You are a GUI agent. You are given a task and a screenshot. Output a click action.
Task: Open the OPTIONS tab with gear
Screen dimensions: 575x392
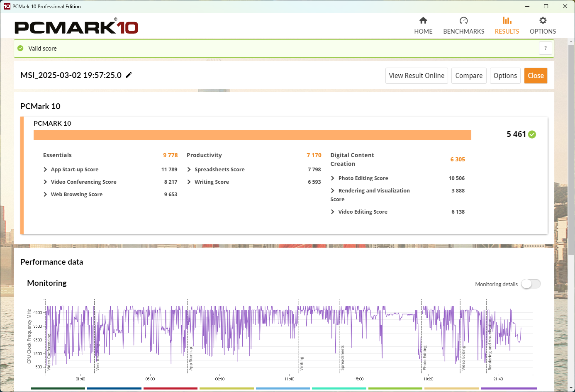pos(543,26)
